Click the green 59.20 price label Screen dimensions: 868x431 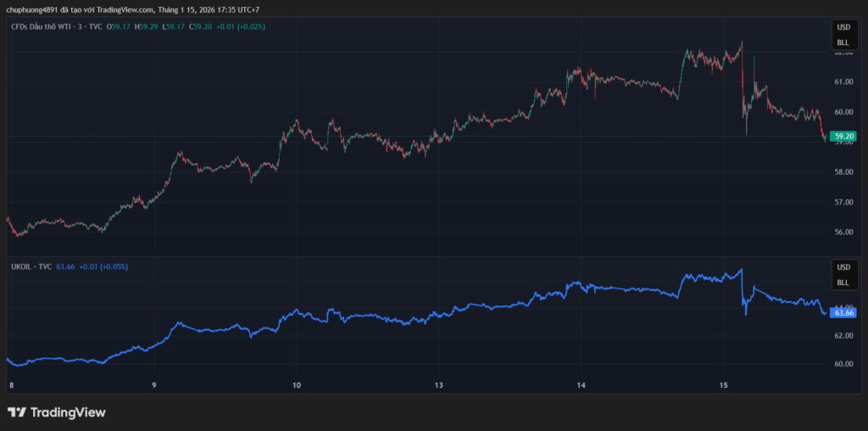point(843,136)
